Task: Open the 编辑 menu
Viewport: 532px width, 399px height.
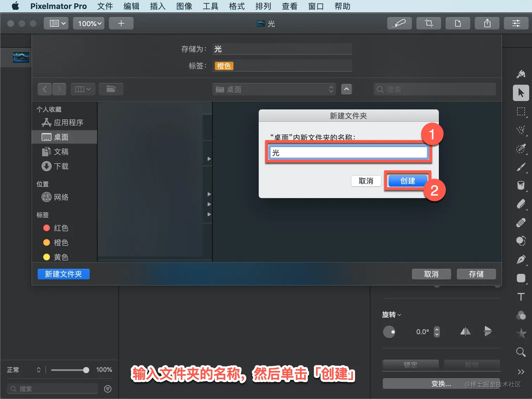Action: tap(131, 6)
